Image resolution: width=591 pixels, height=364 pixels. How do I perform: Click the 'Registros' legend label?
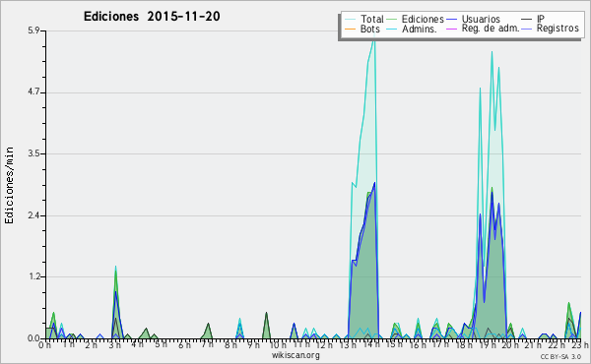(x=558, y=29)
